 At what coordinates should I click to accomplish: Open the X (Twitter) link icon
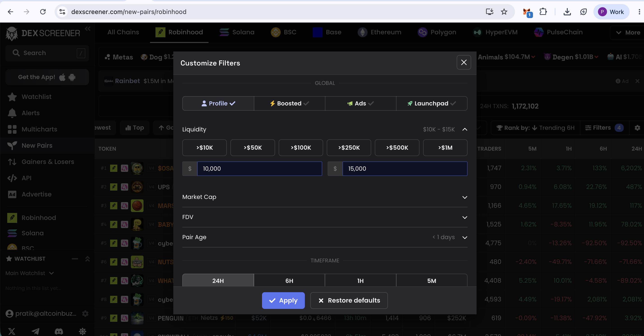[x=12, y=331]
